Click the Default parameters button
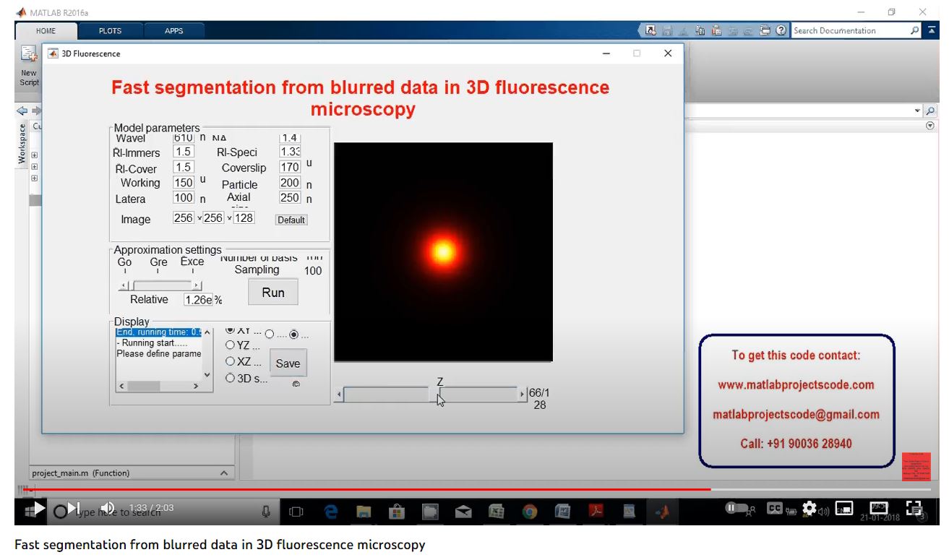 [x=291, y=220]
